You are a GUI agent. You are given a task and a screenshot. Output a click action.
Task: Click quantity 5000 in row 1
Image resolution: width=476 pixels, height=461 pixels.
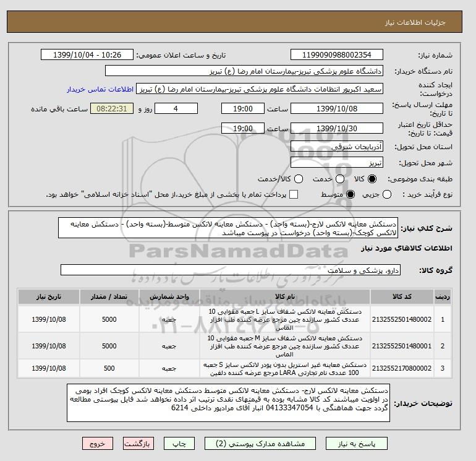point(109,319)
